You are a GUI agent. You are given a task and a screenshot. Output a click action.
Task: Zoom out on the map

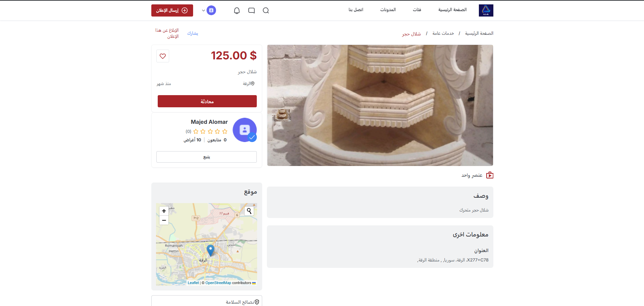coord(164,220)
